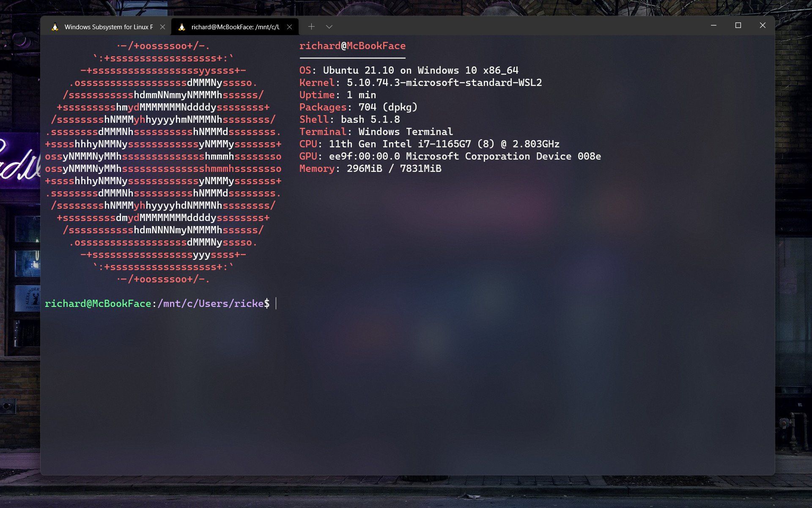Click at the cursor after the bash prompt
The image size is (812, 508).
pyautogui.click(x=276, y=304)
